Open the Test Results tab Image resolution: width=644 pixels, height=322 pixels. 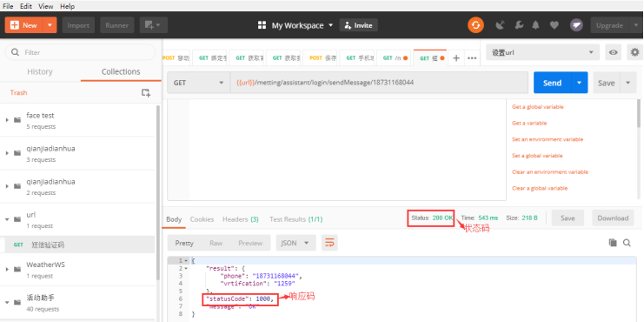295,219
